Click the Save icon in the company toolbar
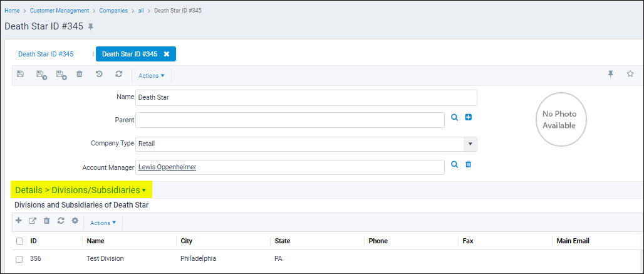The image size is (644, 274). click(x=20, y=74)
